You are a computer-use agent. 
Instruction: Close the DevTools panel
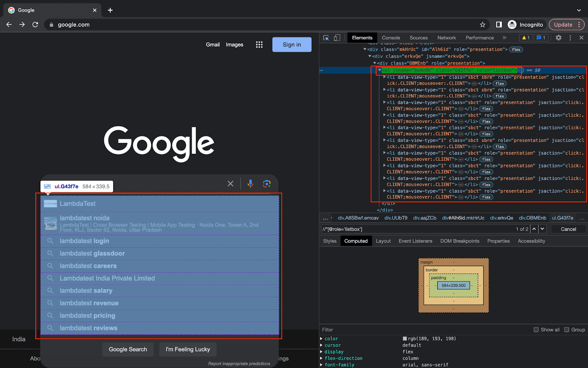click(x=581, y=38)
